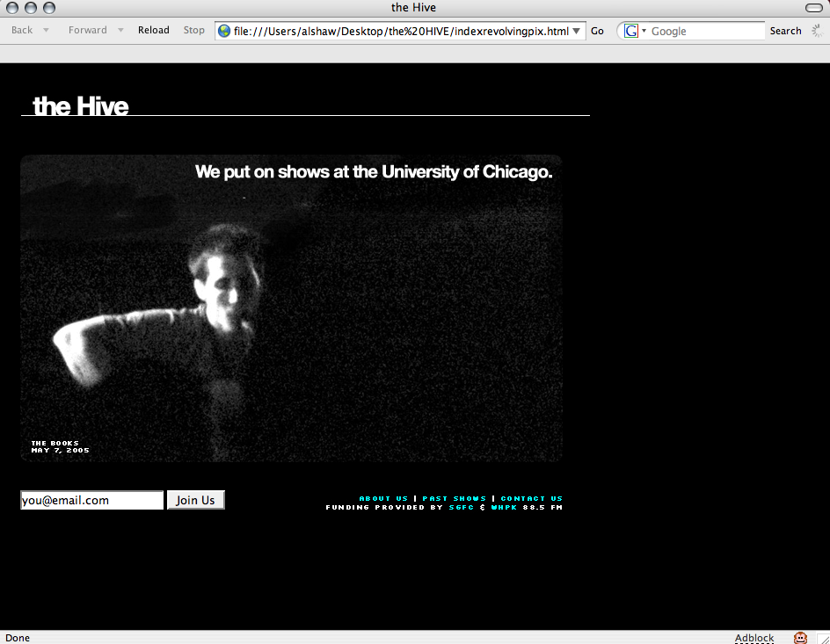Click 'We put on shows' headline text
The image size is (830, 644).
pos(374,172)
